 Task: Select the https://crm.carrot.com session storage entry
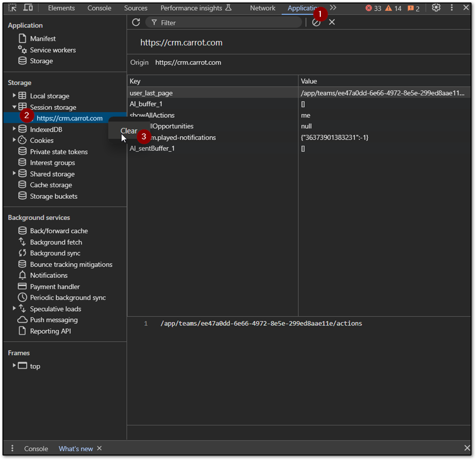69,118
